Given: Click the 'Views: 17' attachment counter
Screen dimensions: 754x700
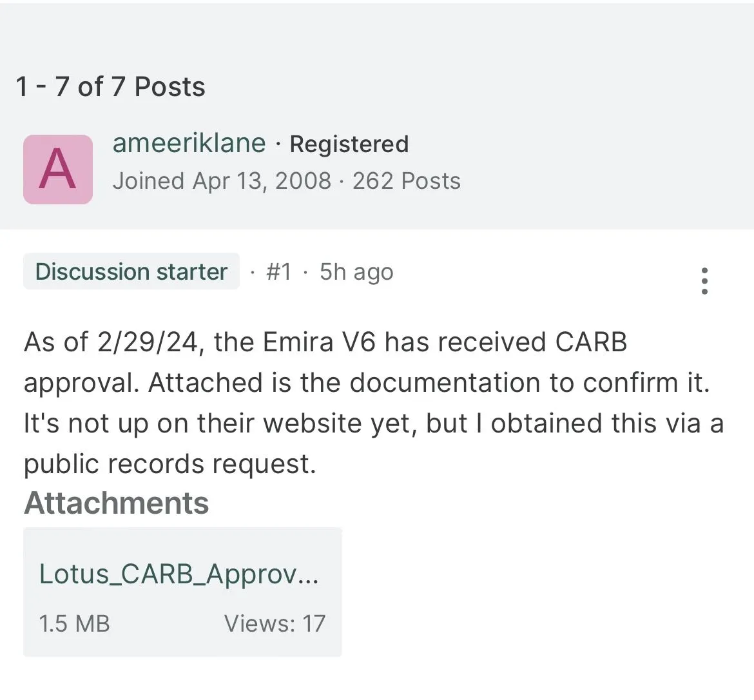Looking at the screenshot, I should click(x=275, y=623).
